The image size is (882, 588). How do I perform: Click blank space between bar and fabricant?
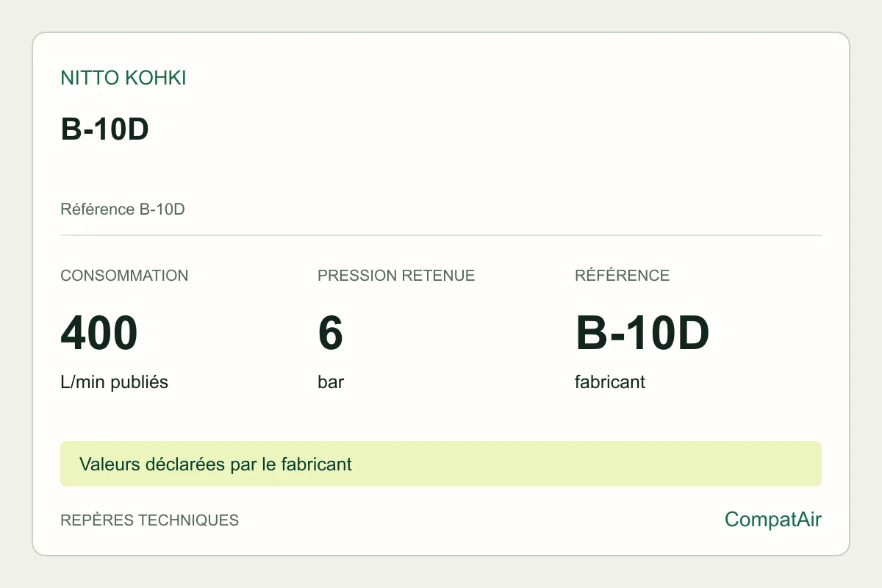point(456,382)
